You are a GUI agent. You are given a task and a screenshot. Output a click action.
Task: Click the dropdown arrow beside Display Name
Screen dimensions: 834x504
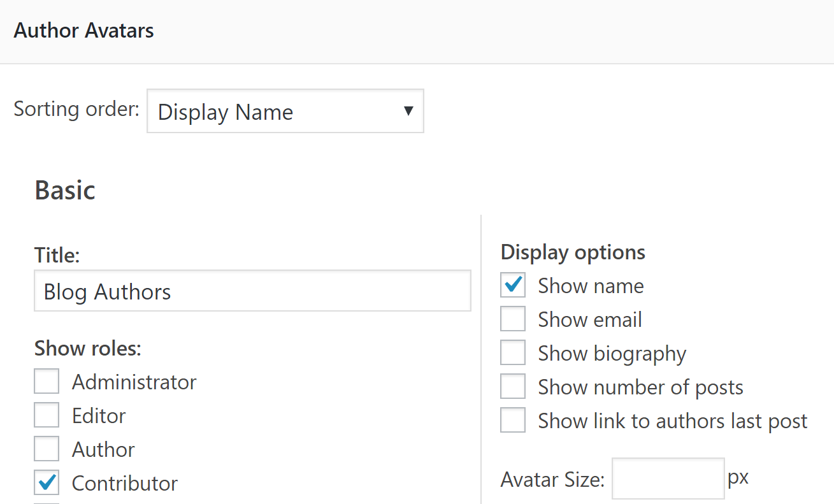tap(408, 111)
